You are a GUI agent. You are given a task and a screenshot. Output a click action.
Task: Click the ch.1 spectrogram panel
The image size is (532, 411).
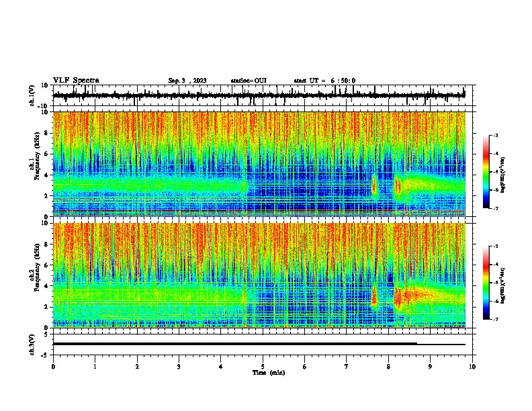coord(259,164)
